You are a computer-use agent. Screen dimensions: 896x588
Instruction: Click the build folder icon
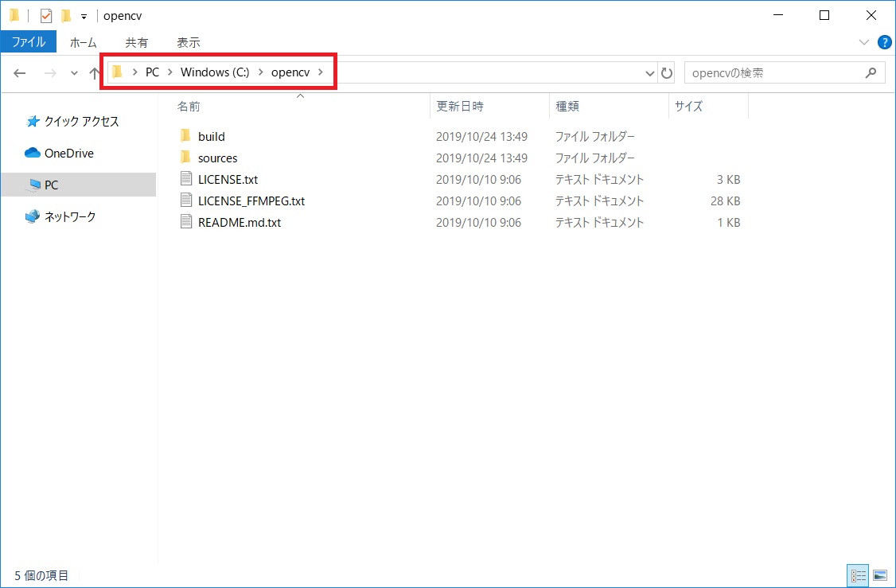pyautogui.click(x=185, y=136)
